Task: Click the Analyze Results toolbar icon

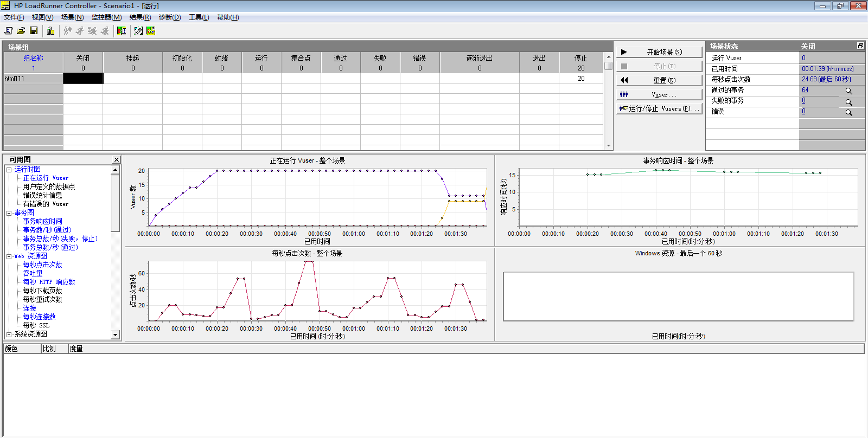Action: point(122,31)
